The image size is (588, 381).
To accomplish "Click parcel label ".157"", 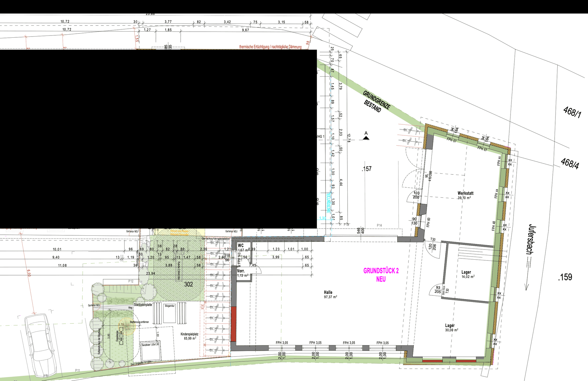I will tap(367, 169).
